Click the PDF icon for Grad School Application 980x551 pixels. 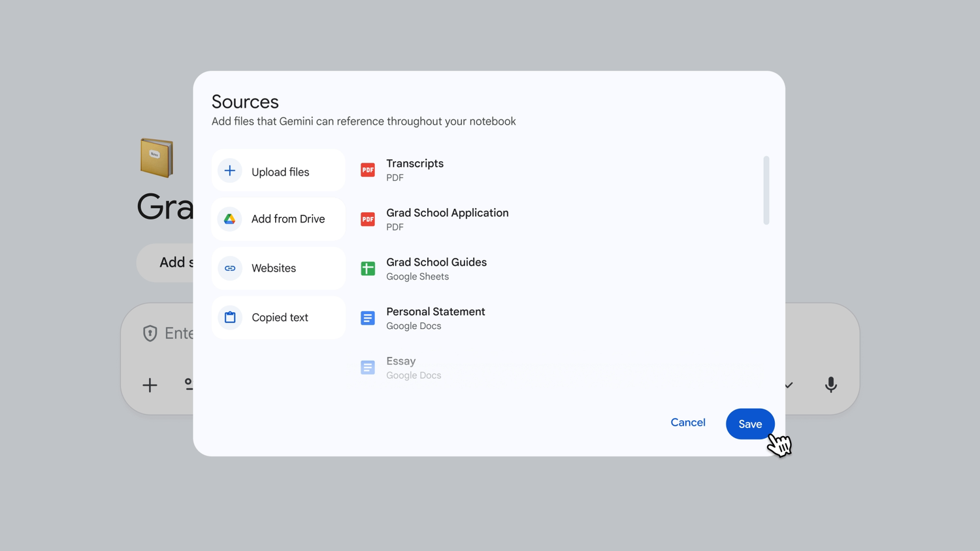tap(368, 219)
